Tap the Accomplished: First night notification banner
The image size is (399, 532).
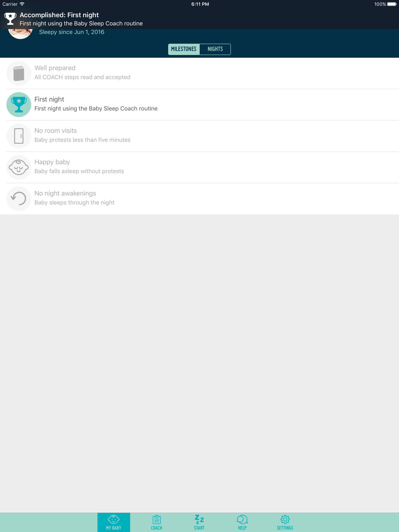[199, 19]
